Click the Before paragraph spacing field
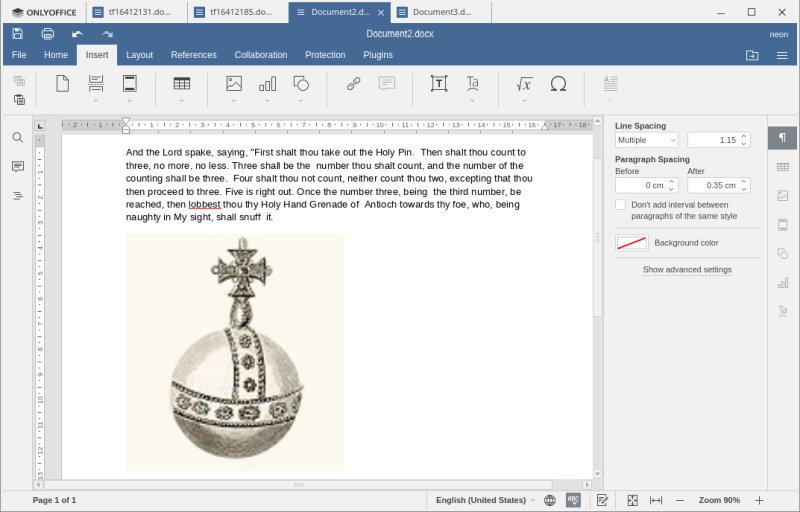800x512 pixels. pyautogui.click(x=641, y=185)
